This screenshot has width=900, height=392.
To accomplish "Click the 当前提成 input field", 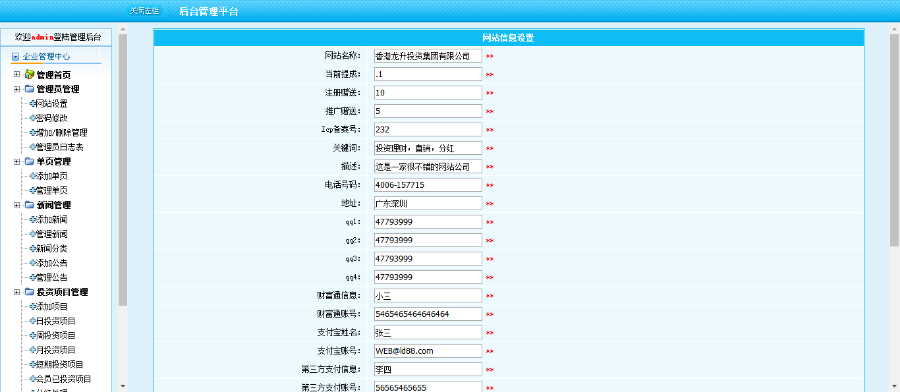I will pyautogui.click(x=428, y=74).
